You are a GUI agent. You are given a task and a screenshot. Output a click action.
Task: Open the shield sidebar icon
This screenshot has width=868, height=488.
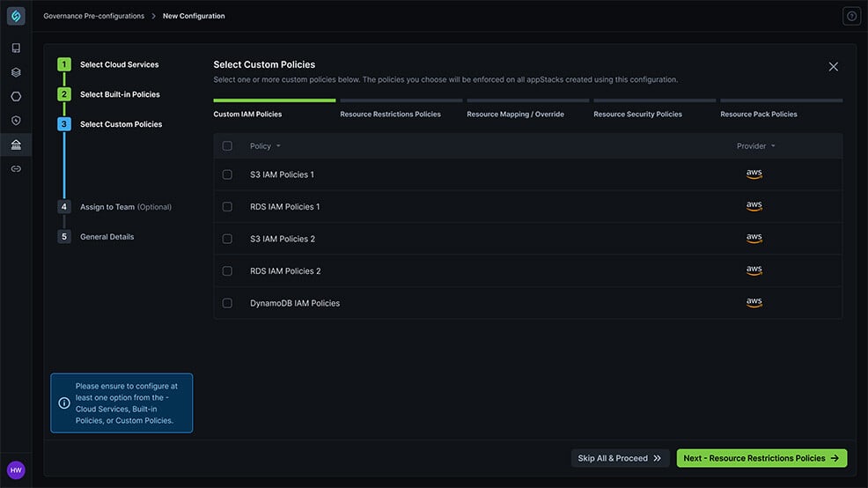[16, 120]
